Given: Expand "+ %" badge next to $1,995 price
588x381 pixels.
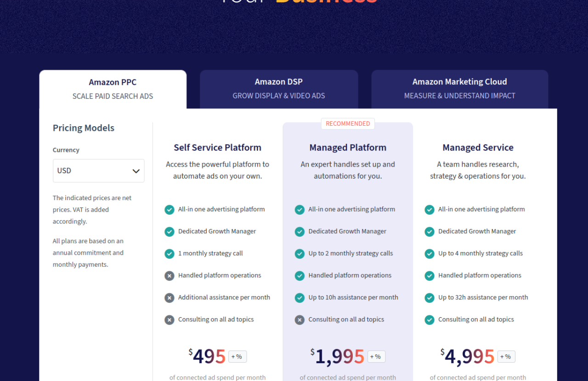Looking at the screenshot, I should point(376,357).
